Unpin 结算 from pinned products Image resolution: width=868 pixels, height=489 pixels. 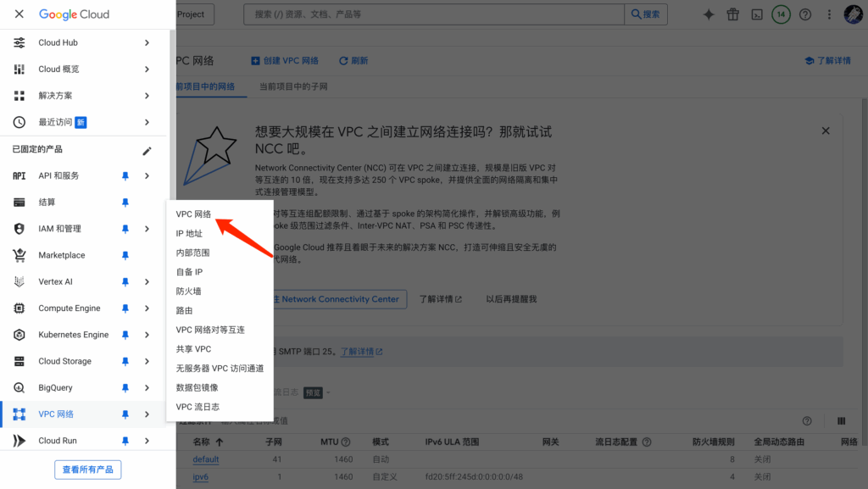(x=125, y=203)
